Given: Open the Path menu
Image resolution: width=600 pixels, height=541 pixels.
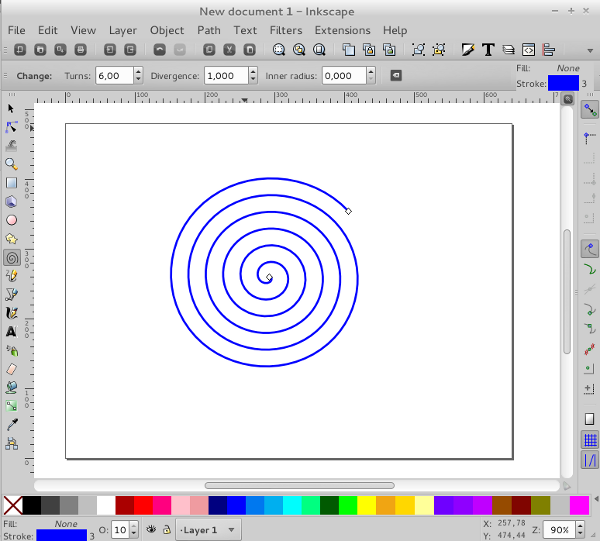Looking at the screenshot, I should tap(209, 30).
